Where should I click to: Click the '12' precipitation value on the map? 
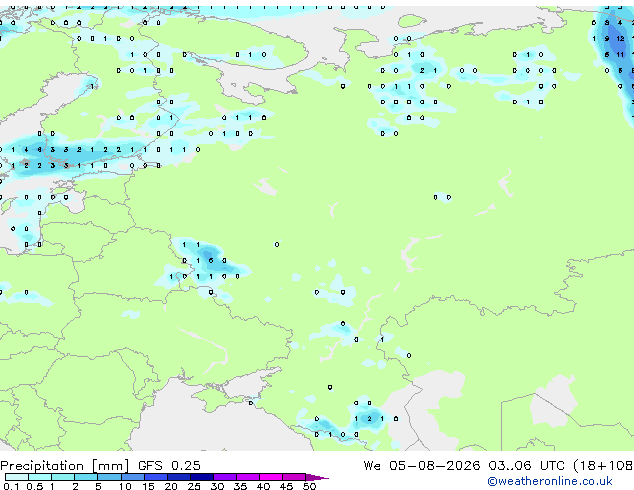(x=620, y=38)
